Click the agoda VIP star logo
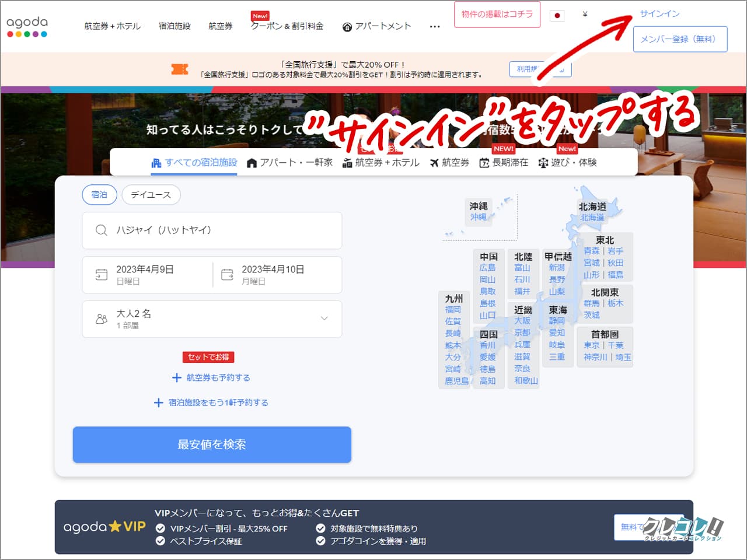The width and height of the screenshot is (747, 560). (x=105, y=527)
